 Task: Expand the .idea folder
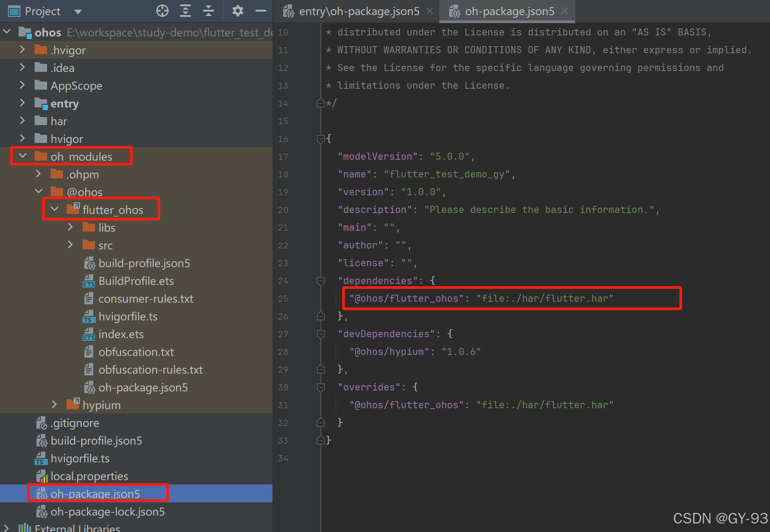[22, 67]
